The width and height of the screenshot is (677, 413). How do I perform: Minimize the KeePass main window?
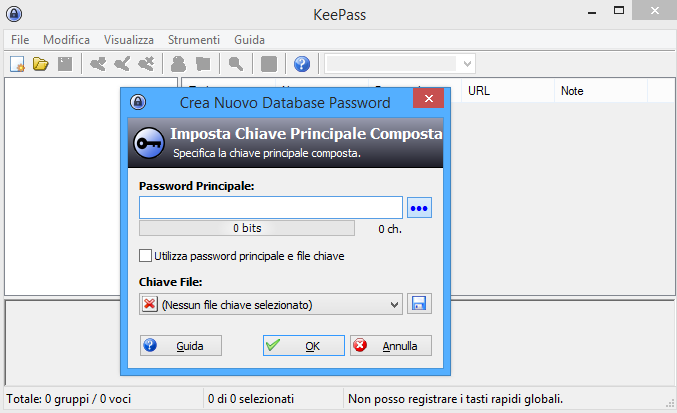point(592,12)
